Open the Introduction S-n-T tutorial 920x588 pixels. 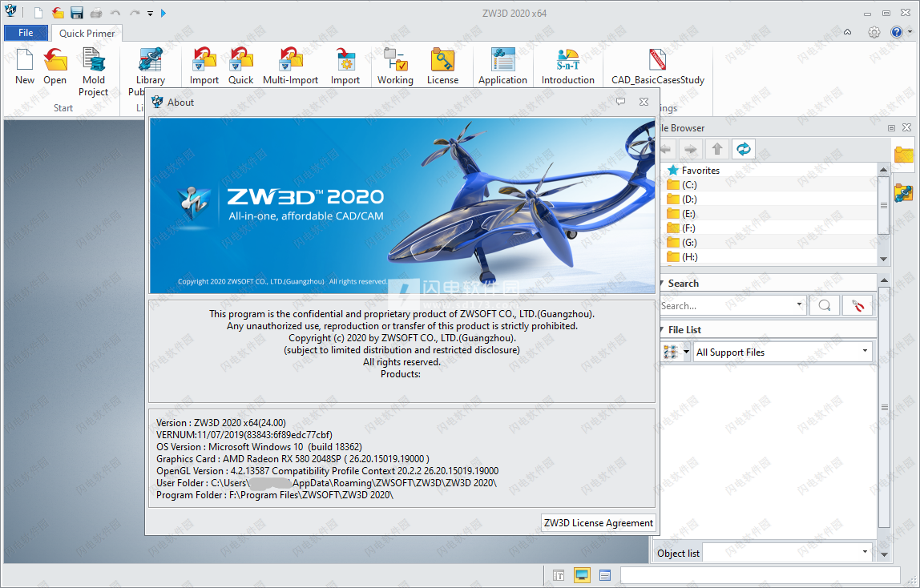567,61
